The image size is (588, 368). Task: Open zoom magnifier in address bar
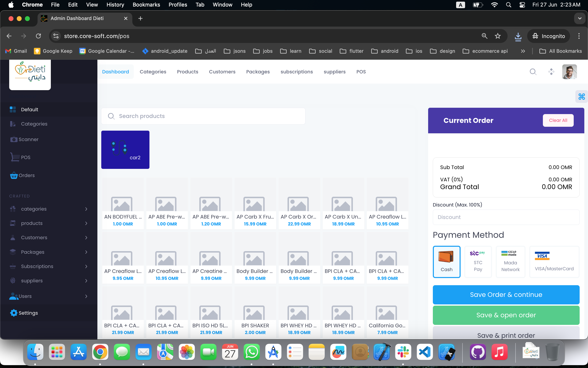tap(484, 36)
